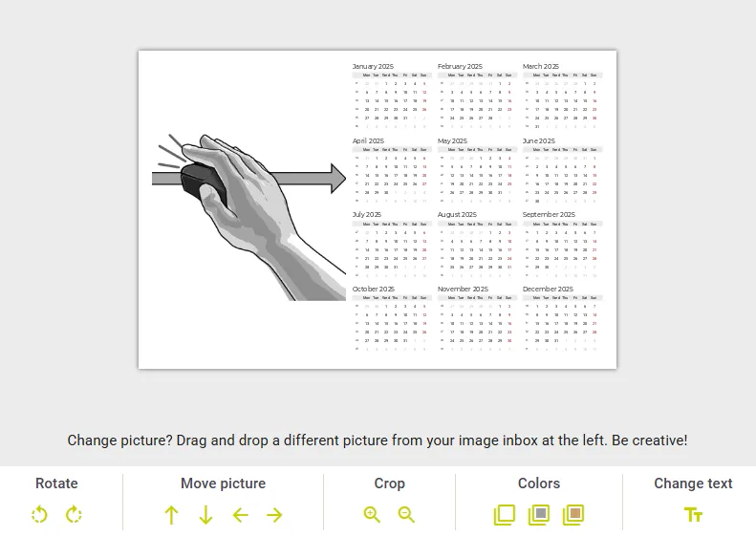Click the Change text label

coord(693,483)
